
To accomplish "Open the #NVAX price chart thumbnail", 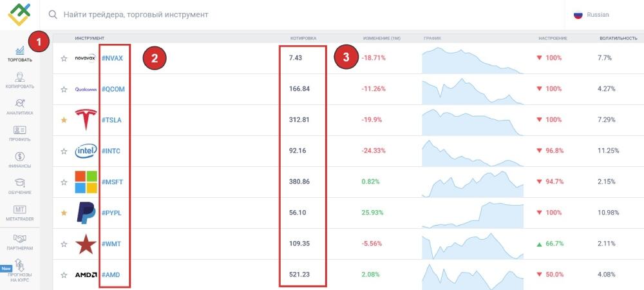I will [473, 61].
